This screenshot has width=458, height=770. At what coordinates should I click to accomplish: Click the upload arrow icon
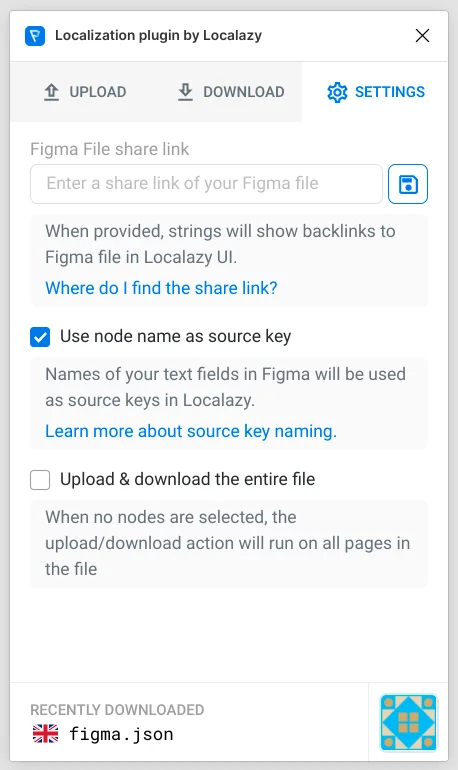point(52,92)
